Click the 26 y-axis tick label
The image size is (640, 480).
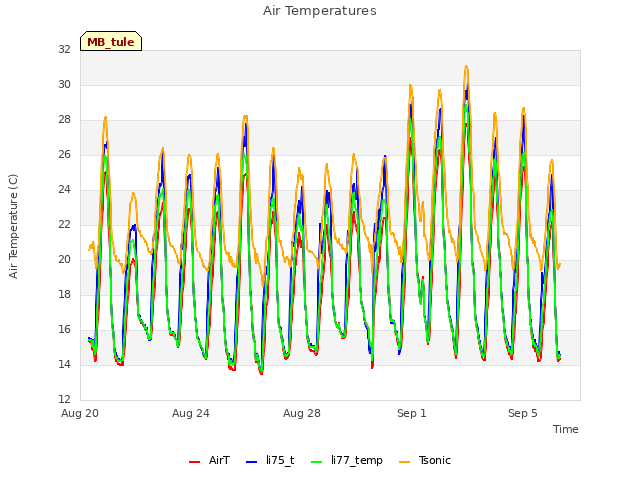tap(64, 154)
